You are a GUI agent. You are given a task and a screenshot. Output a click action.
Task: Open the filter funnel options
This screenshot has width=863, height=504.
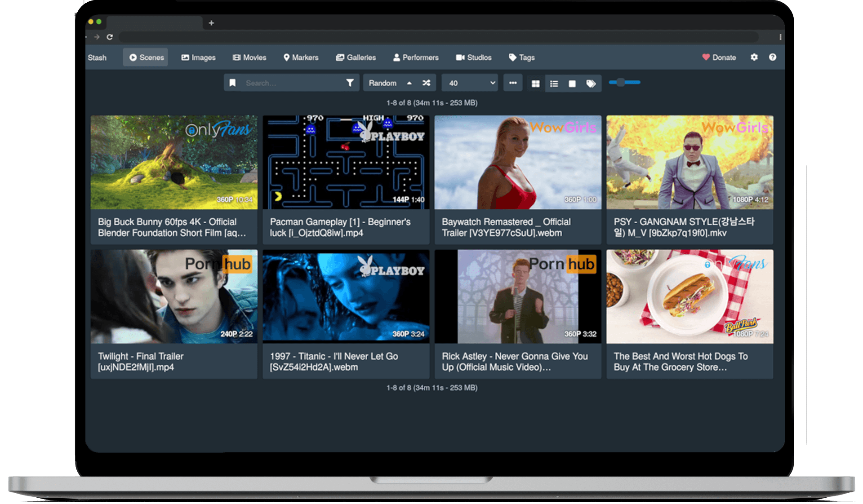pyautogui.click(x=350, y=83)
